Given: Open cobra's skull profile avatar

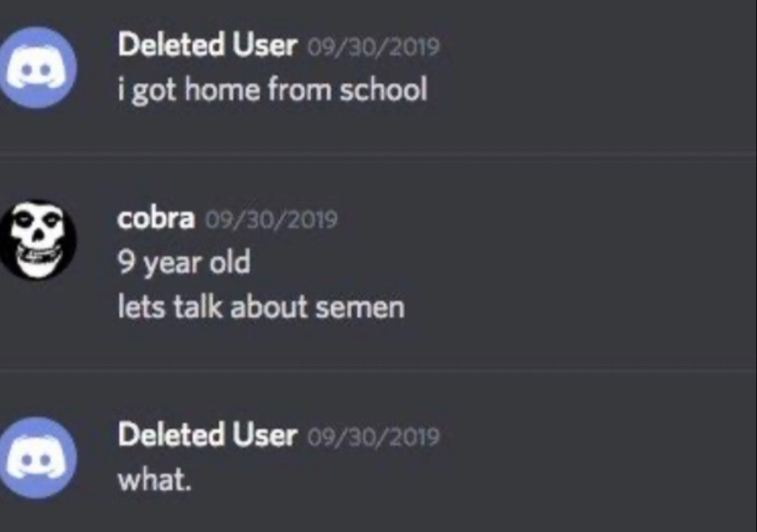Looking at the screenshot, I should pos(37,239).
